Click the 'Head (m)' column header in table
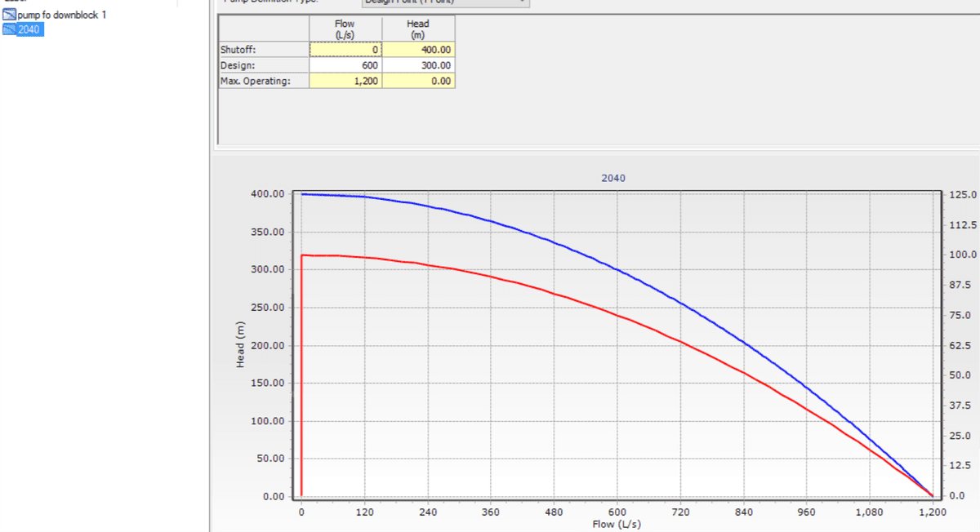 [x=417, y=29]
